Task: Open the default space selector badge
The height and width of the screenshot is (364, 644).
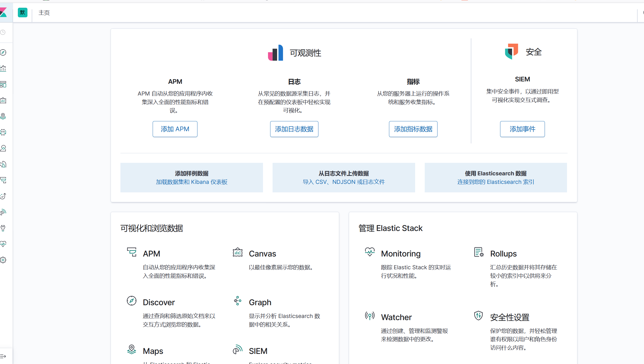Action: (22, 13)
